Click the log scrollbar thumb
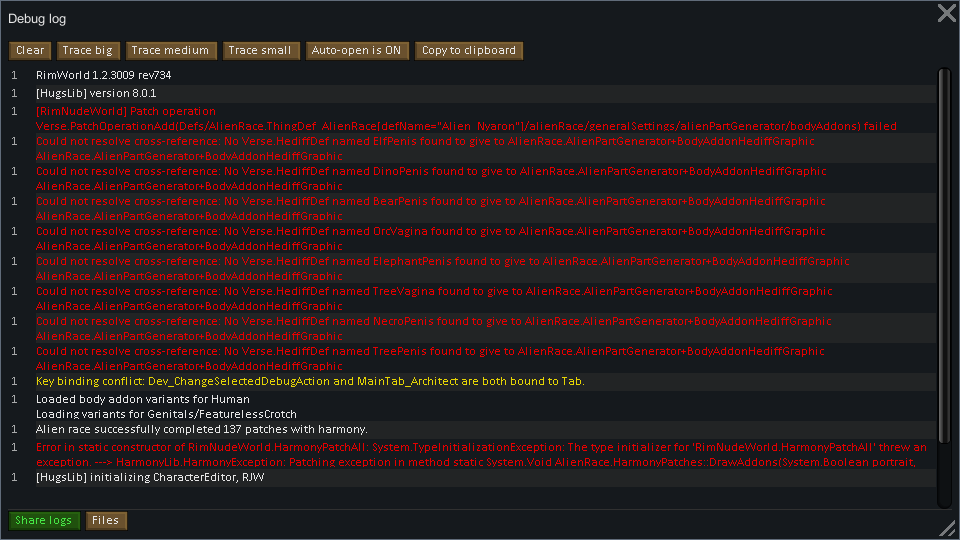 (x=944, y=256)
